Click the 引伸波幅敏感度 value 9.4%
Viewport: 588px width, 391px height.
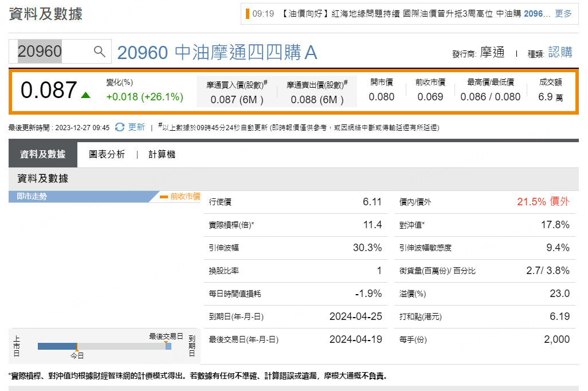coord(558,248)
